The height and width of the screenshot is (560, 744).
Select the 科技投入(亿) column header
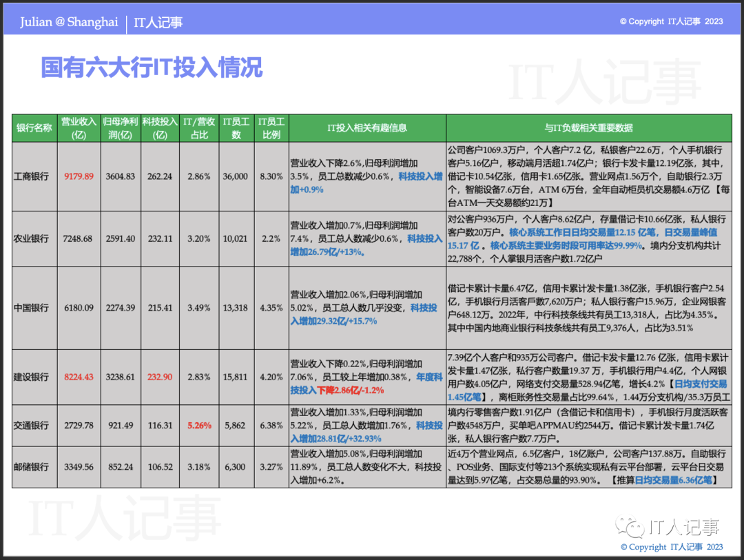click(x=160, y=128)
